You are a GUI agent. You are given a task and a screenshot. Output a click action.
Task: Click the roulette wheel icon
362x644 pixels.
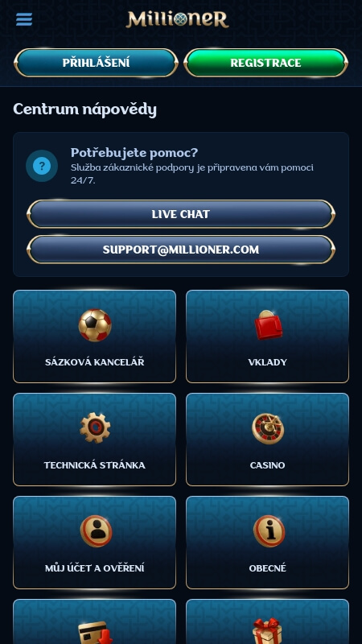point(268,428)
